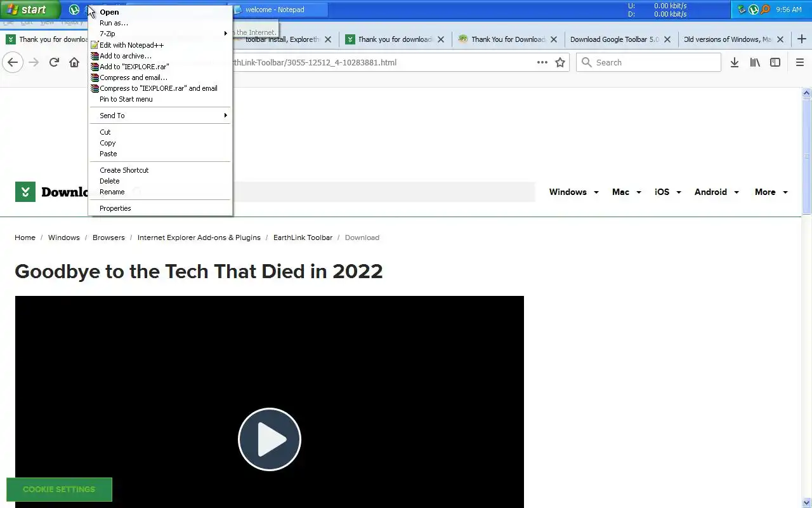Click the Home breadcrumb link
The image size is (812, 508).
25,237
